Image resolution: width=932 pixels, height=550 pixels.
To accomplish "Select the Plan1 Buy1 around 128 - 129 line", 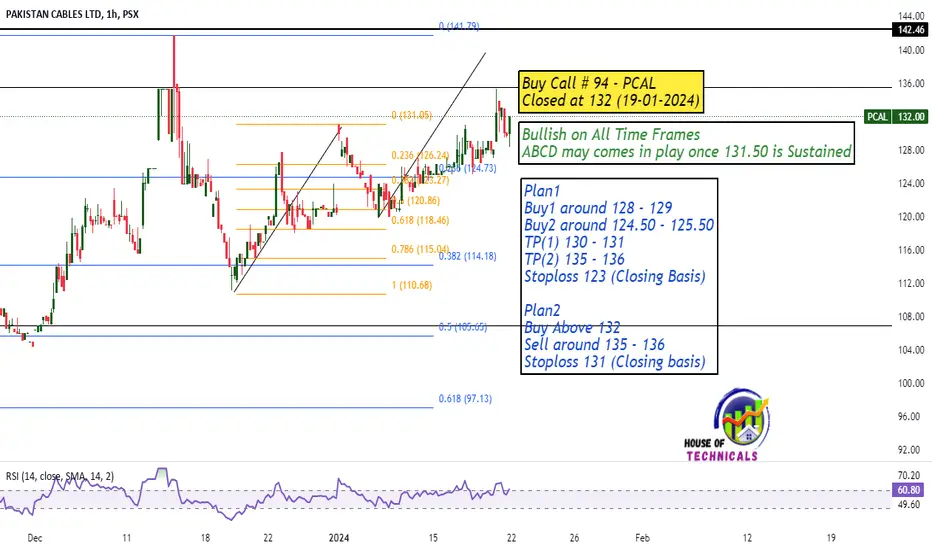I will 598,208.
